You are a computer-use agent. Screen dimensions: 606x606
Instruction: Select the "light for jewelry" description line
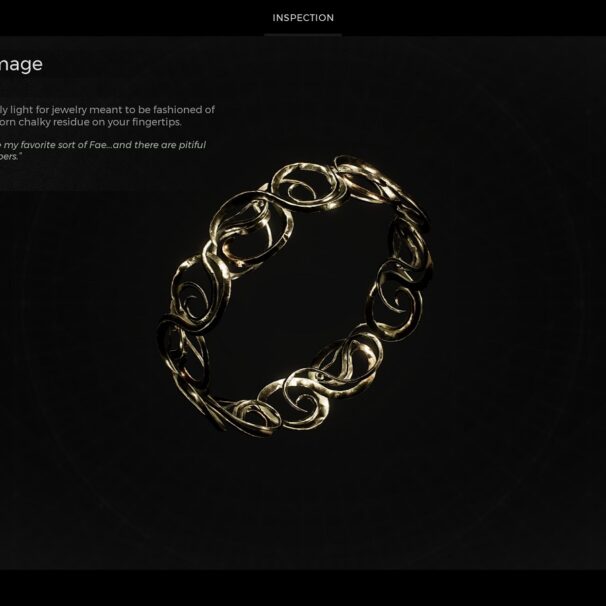[107, 110]
